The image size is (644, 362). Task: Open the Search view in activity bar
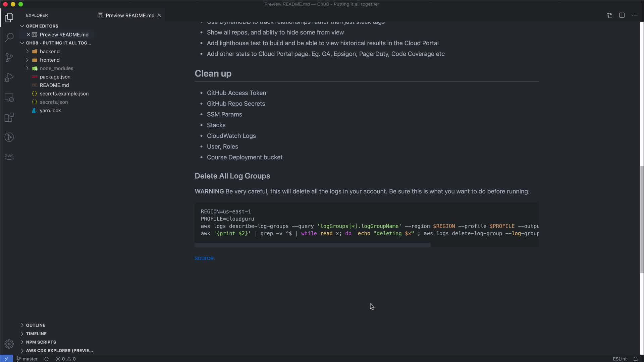[9, 37]
